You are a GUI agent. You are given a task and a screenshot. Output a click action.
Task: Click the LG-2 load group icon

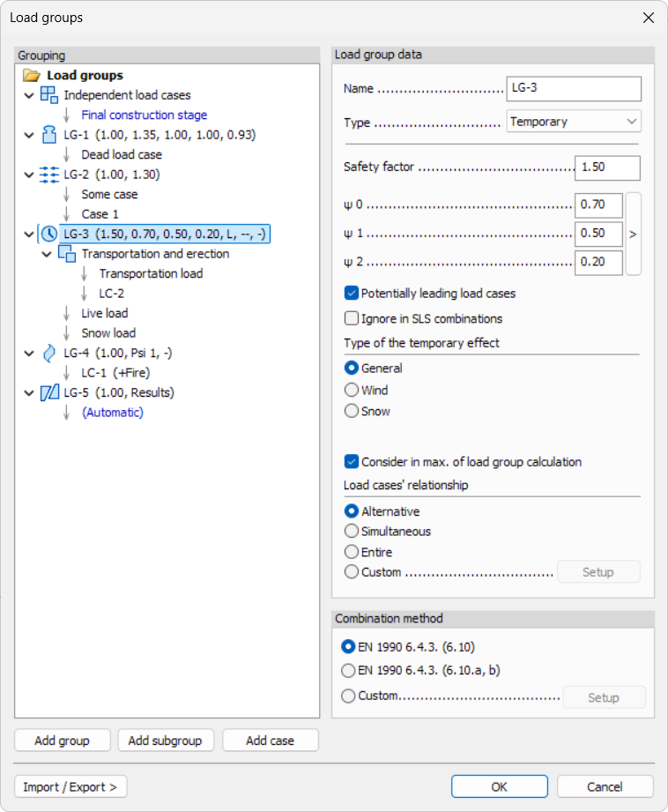pyautogui.click(x=49, y=175)
